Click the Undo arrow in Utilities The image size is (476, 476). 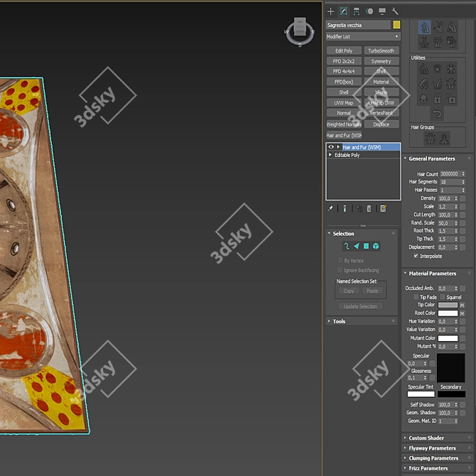(x=437, y=113)
